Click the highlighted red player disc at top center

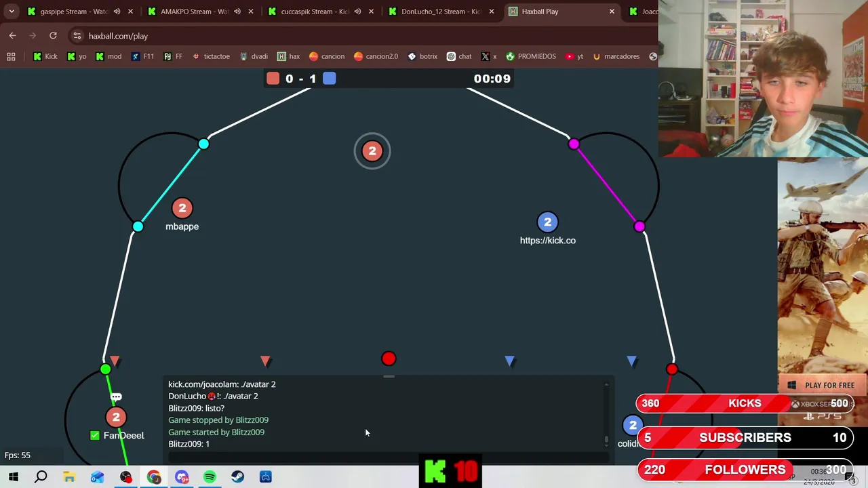click(372, 151)
